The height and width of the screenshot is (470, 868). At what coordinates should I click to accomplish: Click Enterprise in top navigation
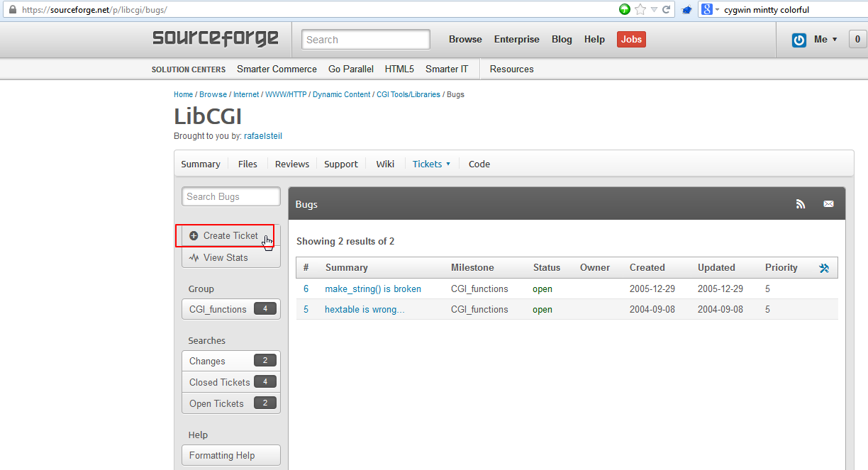click(517, 40)
